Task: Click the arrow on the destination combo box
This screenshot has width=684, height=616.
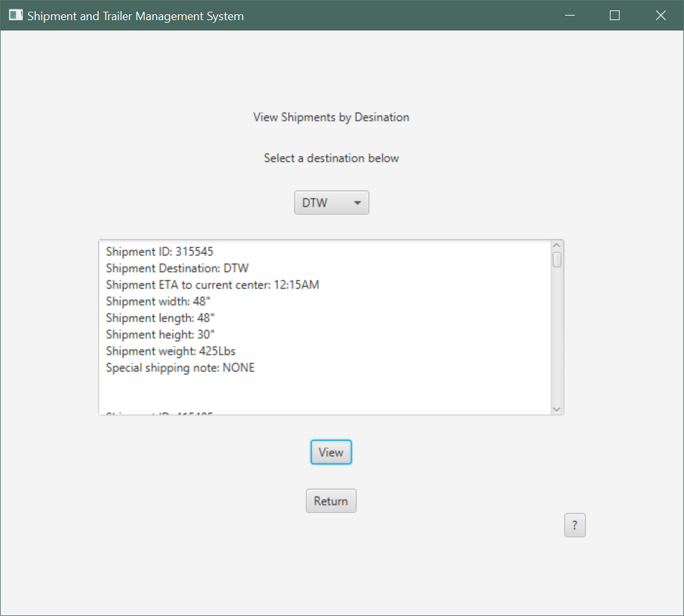Action: click(x=357, y=203)
